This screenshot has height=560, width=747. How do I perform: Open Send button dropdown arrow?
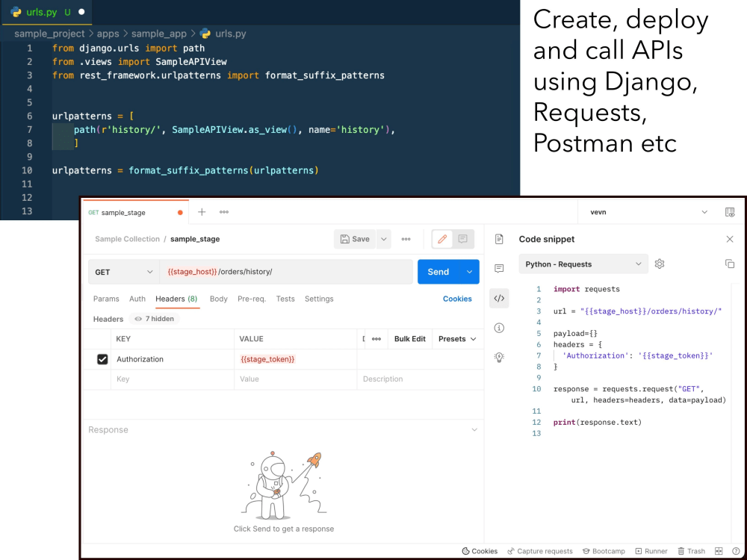point(469,272)
